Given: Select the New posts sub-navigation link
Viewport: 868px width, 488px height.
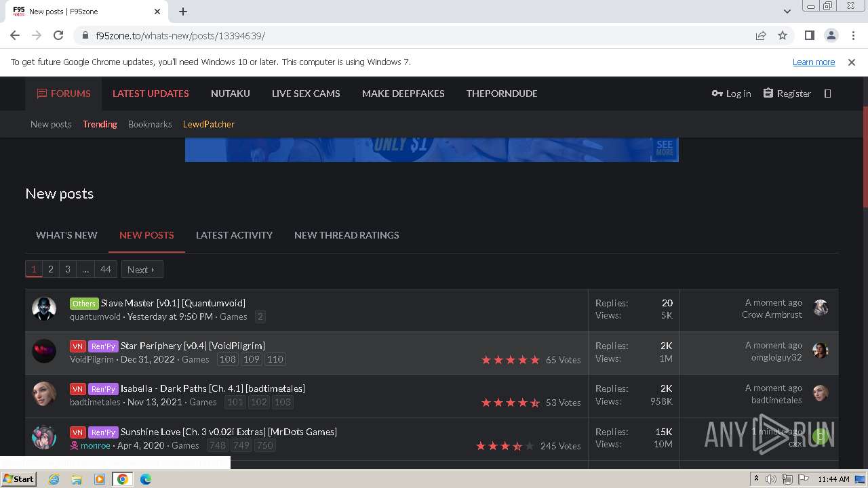Looking at the screenshot, I should coord(51,124).
